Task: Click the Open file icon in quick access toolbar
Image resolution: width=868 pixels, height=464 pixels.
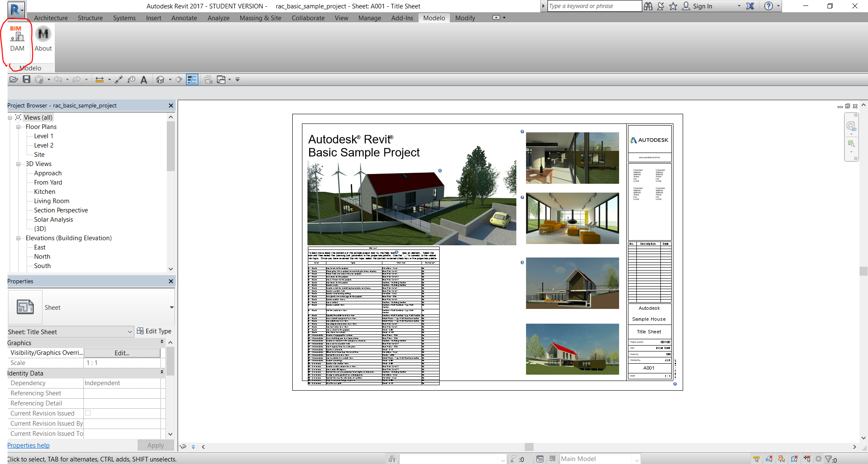Action: (13, 79)
